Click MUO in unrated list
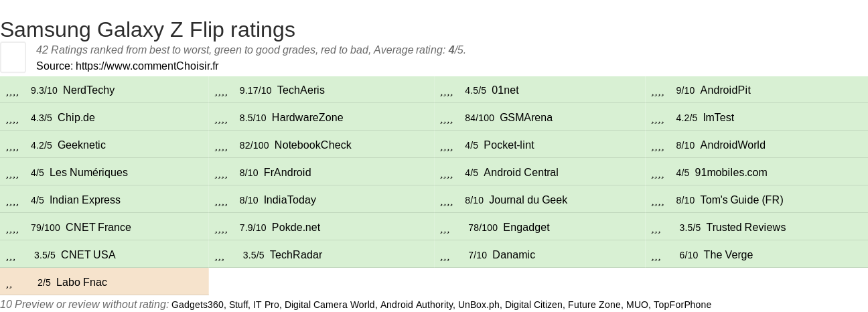The height and width of the screenshot is (312, 868). click(x=638, y=305)
